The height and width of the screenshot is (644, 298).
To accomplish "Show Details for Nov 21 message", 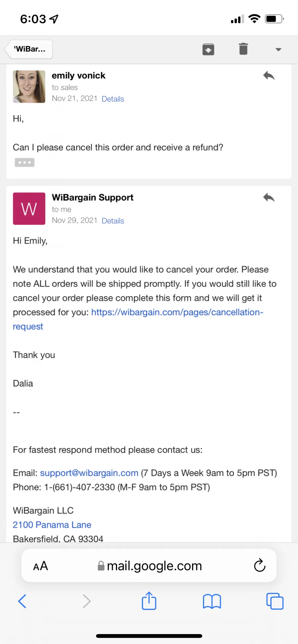I will [x=113, y=99].
